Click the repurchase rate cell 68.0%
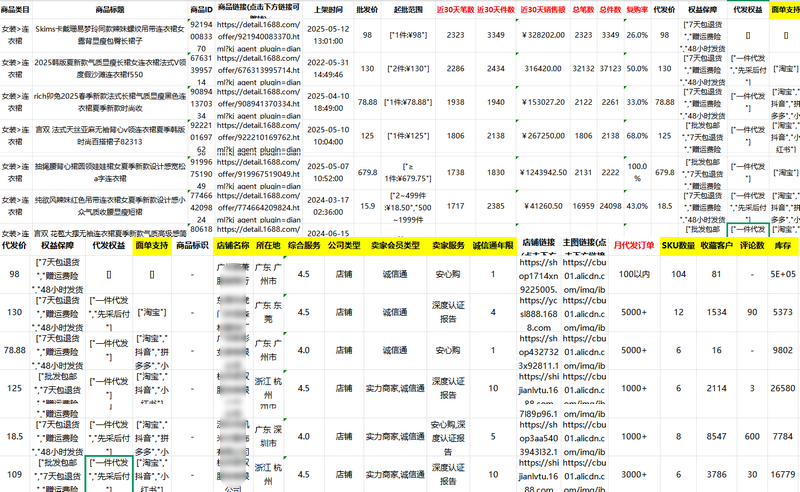This screenshot has width=800, height=492. (x=637, y=136)
